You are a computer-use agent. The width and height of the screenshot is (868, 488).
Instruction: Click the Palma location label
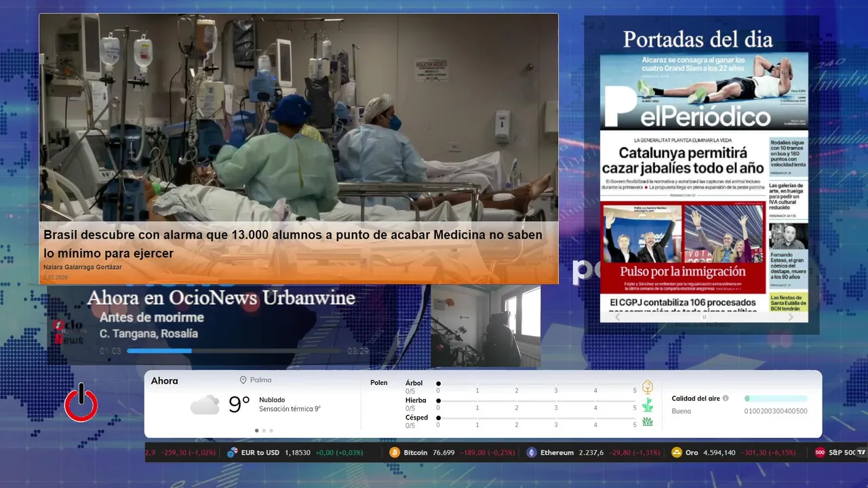[260, 381]
